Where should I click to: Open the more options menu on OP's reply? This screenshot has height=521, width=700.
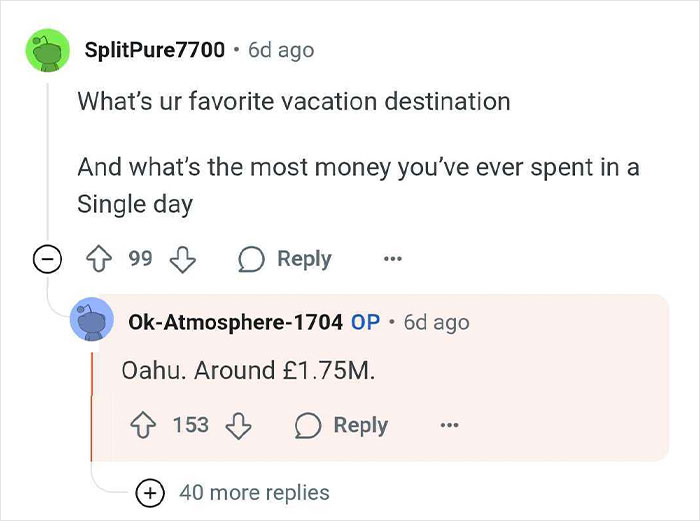point(449,425)
